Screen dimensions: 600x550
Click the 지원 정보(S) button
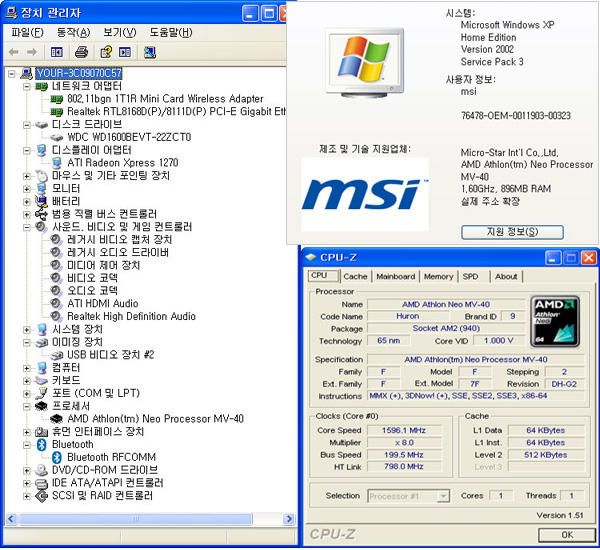click(x=512, y=232)
